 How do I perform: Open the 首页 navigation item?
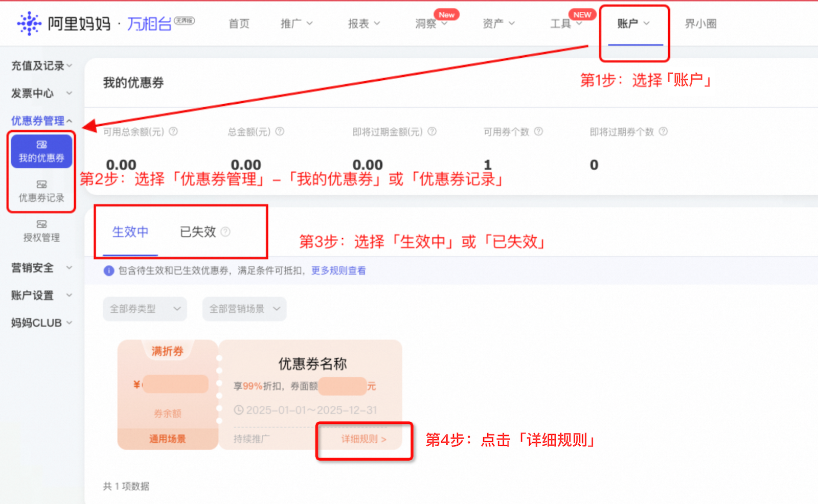(x=239, y=24)
